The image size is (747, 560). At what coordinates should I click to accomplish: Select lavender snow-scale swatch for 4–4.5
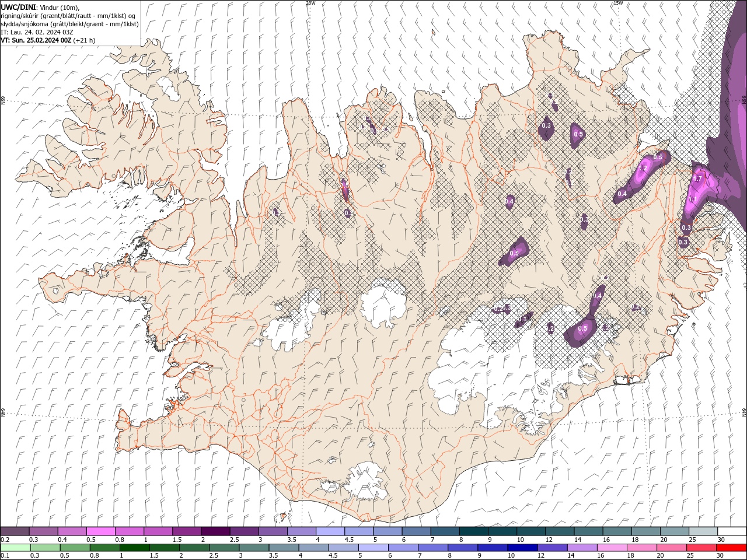pyautogui.click(x=330, y=531)
